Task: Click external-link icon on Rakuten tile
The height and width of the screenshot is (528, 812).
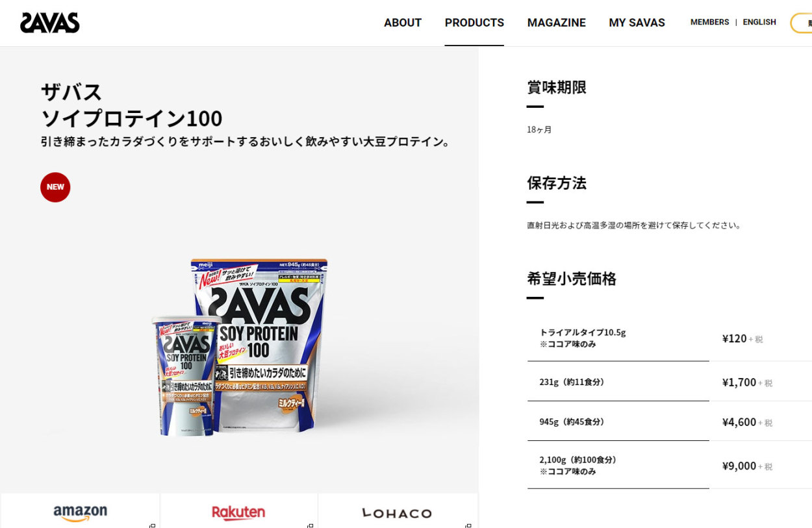Action: coord(311,525)
